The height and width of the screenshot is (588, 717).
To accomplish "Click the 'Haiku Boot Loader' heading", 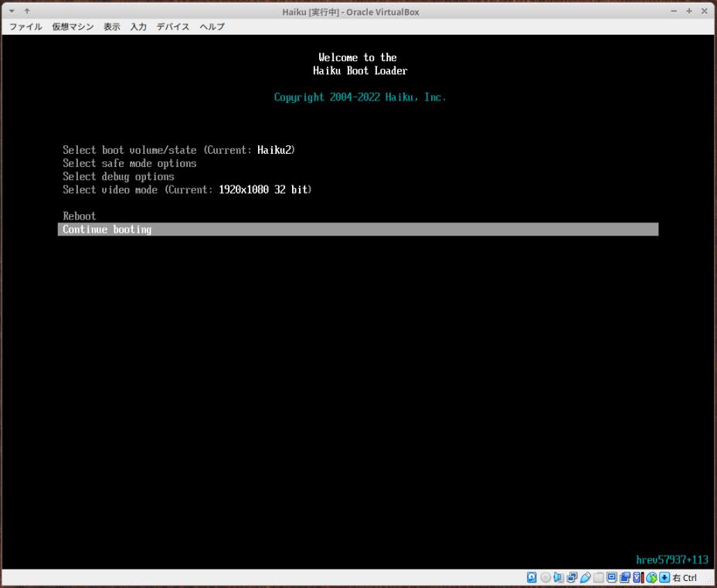I will pyautogui.click(x=360, y=71).
